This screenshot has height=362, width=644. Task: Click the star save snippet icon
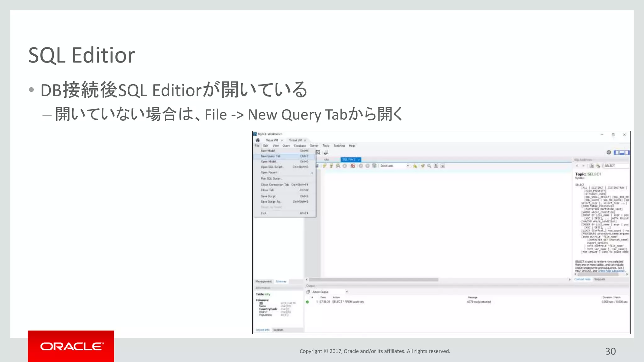415,166
